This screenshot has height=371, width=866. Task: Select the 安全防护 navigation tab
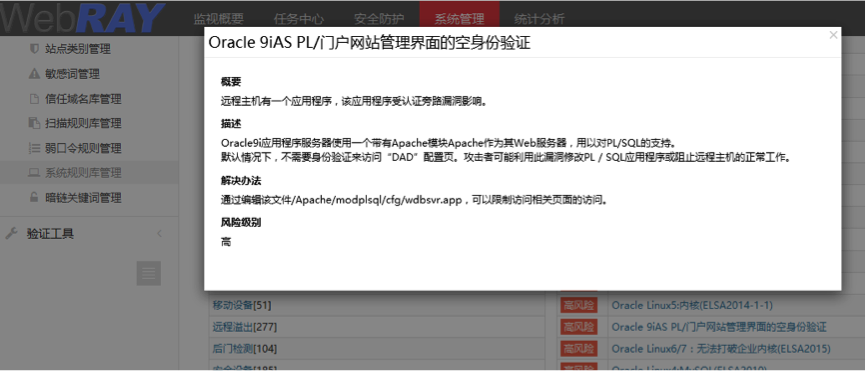pos(379,18)
